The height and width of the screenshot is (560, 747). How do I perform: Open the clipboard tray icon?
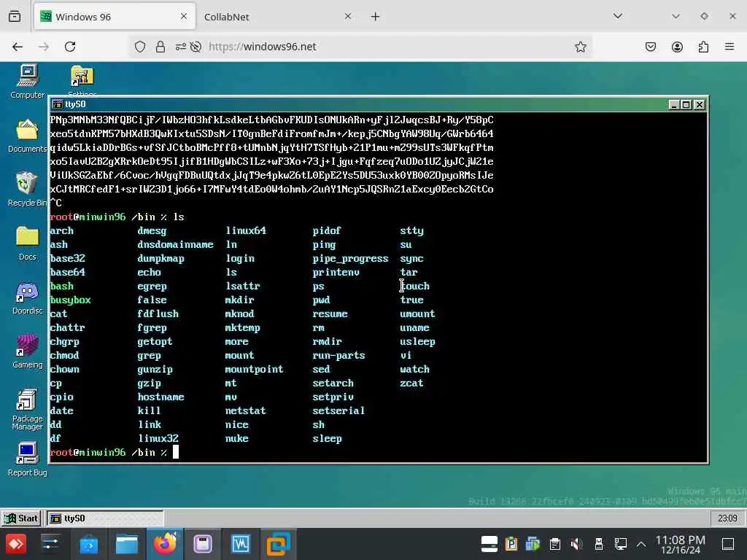tap(554, 544)
